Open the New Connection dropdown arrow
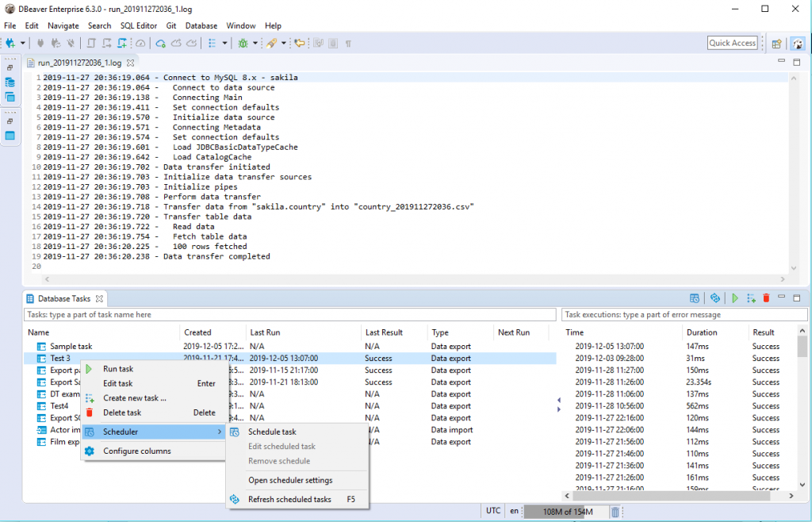Screen dimensions: 812x522 tap(22, 44)
